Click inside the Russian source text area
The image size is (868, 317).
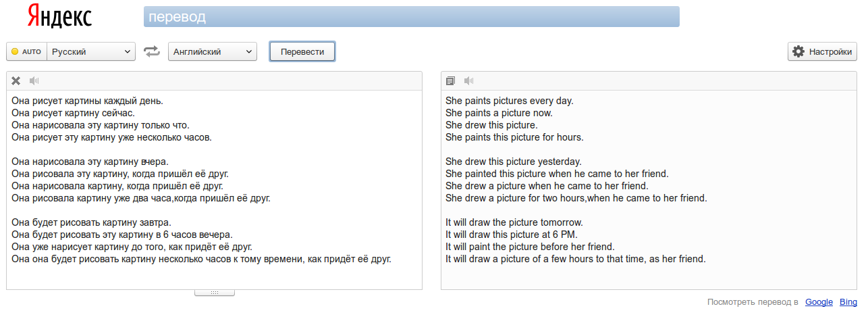click(214, 189)
